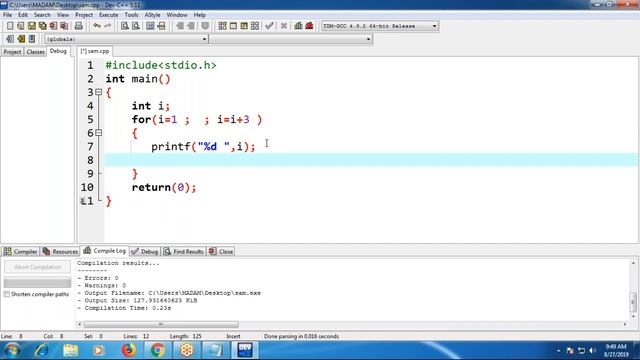Click the Rebuild All icon
Image resolution: width=640 pixels, height=360 pixels.
pos(255,26)
